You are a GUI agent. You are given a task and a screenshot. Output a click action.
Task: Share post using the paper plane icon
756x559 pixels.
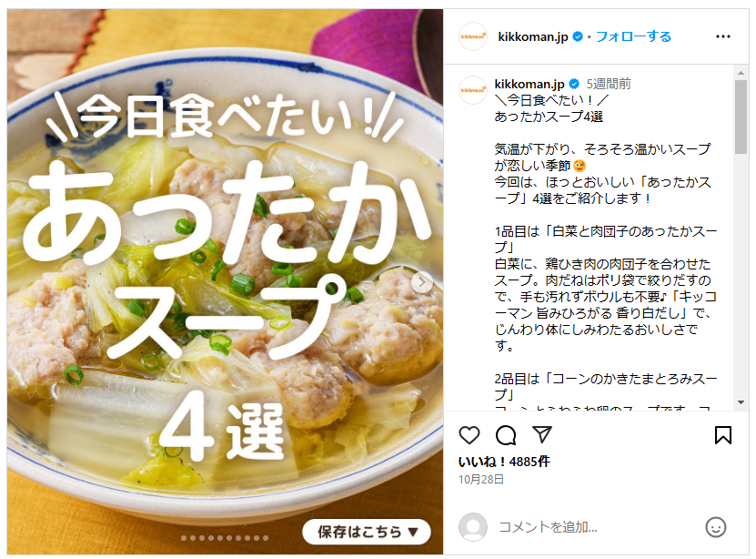542,434
